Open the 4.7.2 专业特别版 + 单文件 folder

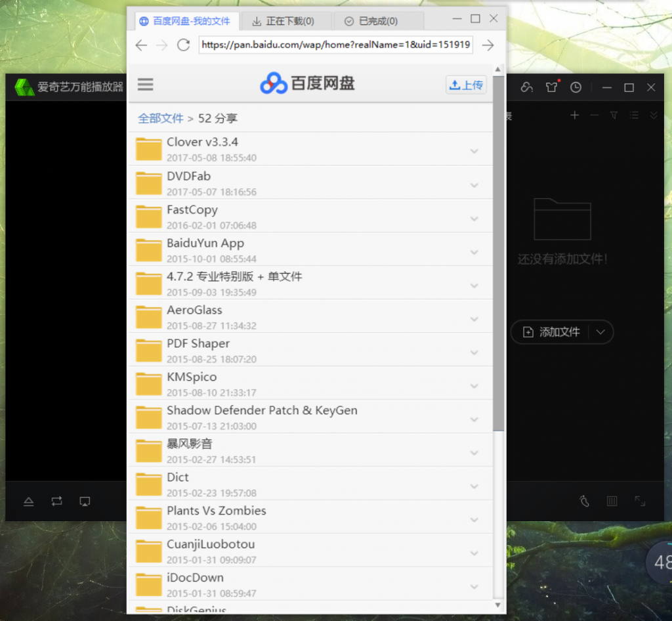(310, 284)
